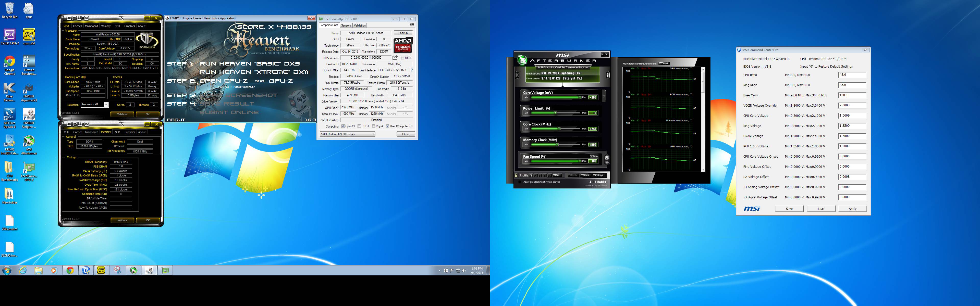Screen dimensions: 980x306
Task: Open the Recycle Bin desktop icon
Action: click(x=9, y=10)
